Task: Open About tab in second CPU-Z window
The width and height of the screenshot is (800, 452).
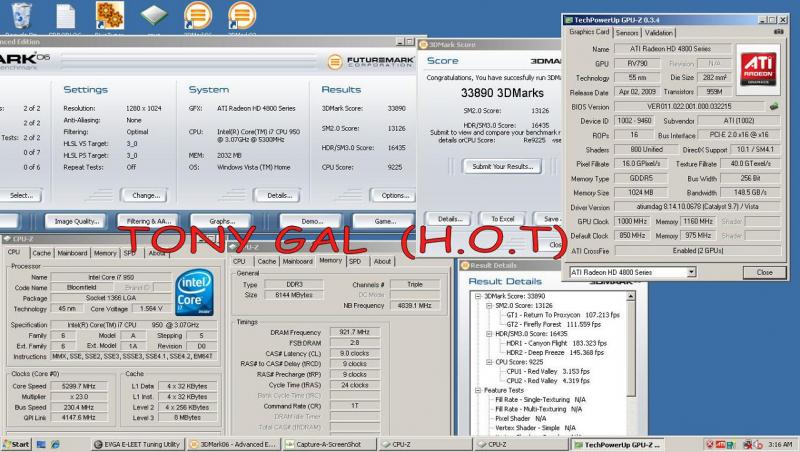Action: [382, 261]
